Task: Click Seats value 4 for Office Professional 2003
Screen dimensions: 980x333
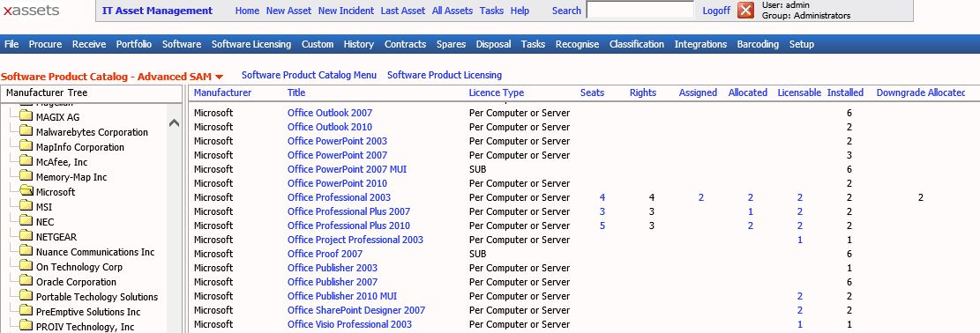Action: click(602, 197)
